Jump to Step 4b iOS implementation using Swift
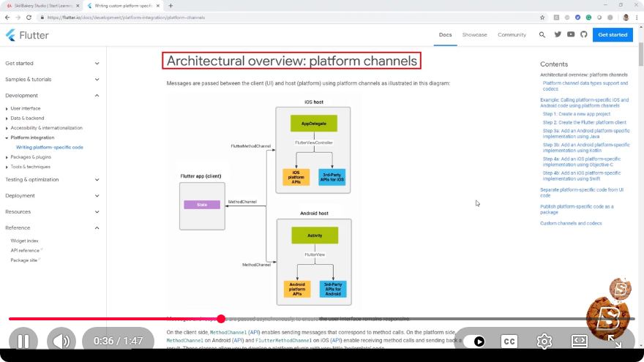Viewport: 644px width, 362px height. (x=582, y=176)
